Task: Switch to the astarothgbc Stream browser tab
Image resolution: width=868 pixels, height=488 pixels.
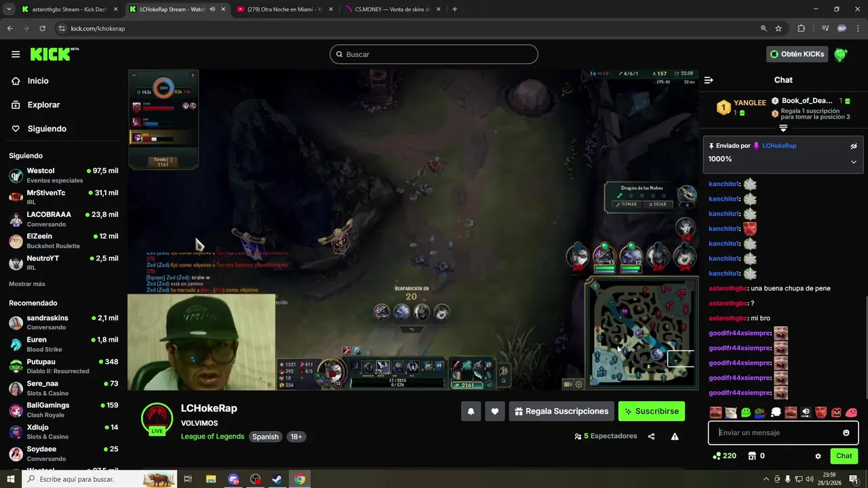Action: (x=69, y=9)
